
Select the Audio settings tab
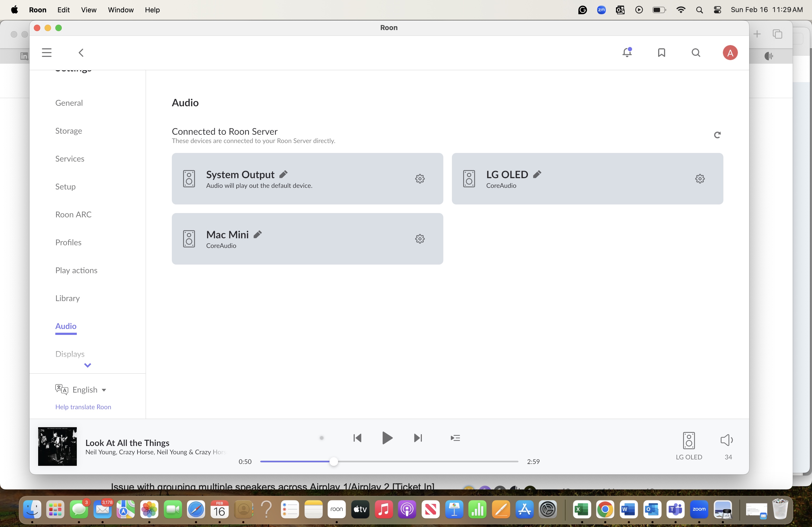pos(66,326)
